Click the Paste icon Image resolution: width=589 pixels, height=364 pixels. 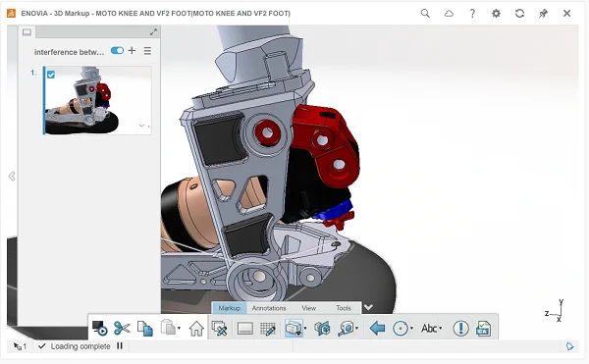coord(168,328)
